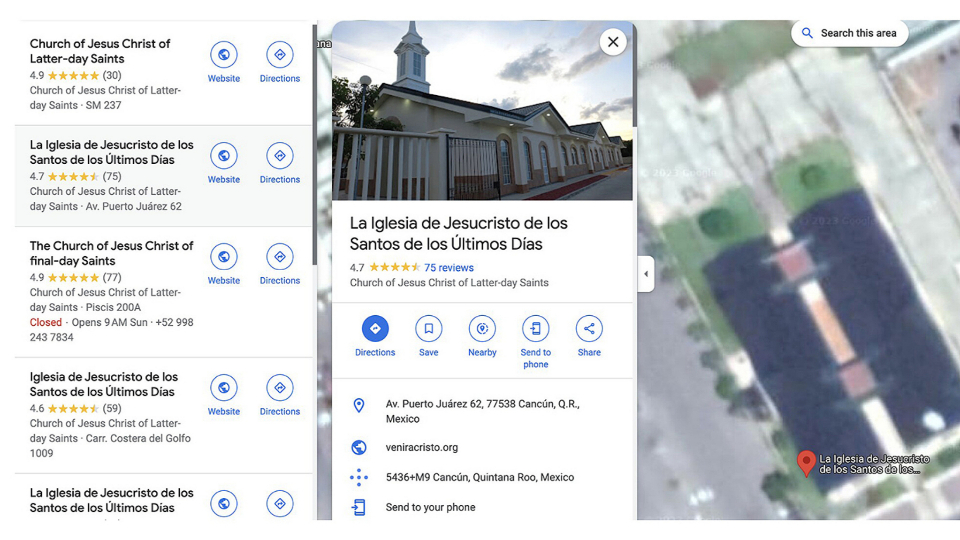
Task: Copy the plus code 5436+M9 Cancún row
Action: click(480, 477)
